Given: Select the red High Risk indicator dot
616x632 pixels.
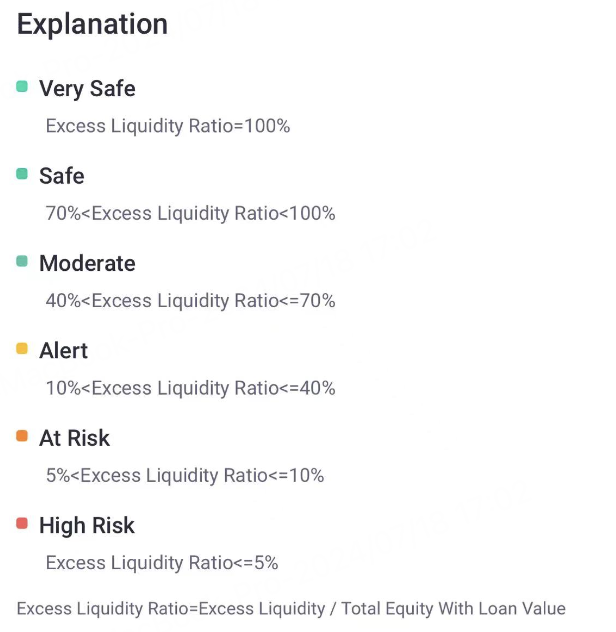Looking at the screenshot, I should pos(22,524).
